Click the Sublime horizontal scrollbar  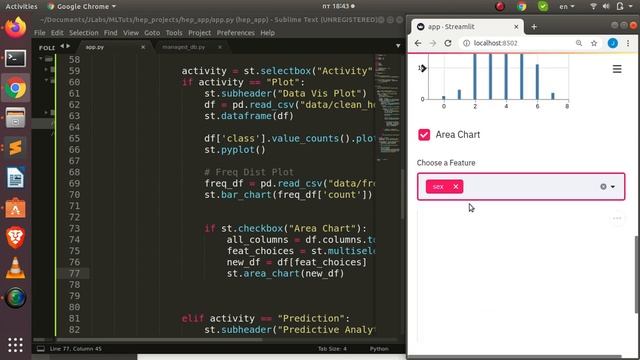point(159,339)
